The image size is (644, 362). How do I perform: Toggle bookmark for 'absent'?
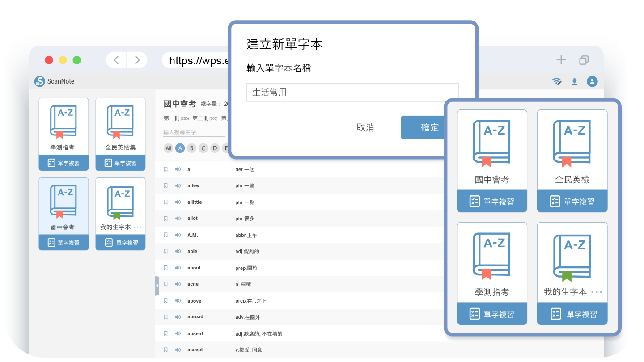[165, 333]
